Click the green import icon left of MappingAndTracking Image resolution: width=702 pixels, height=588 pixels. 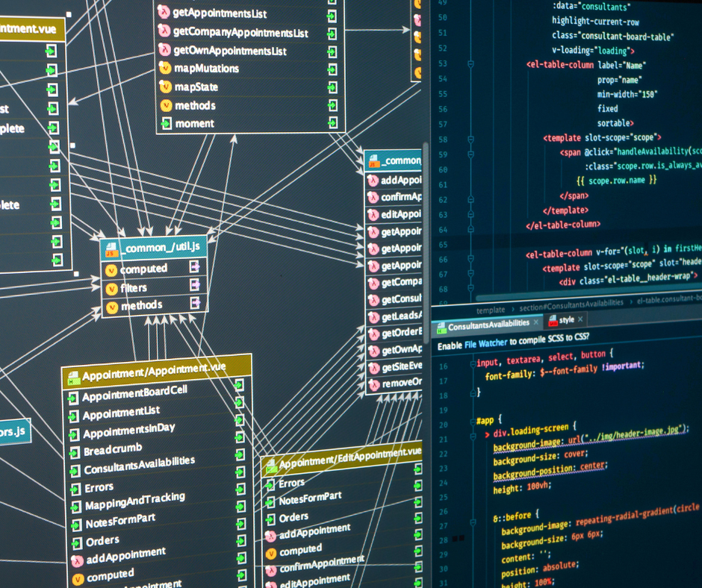tap(74, 507)
